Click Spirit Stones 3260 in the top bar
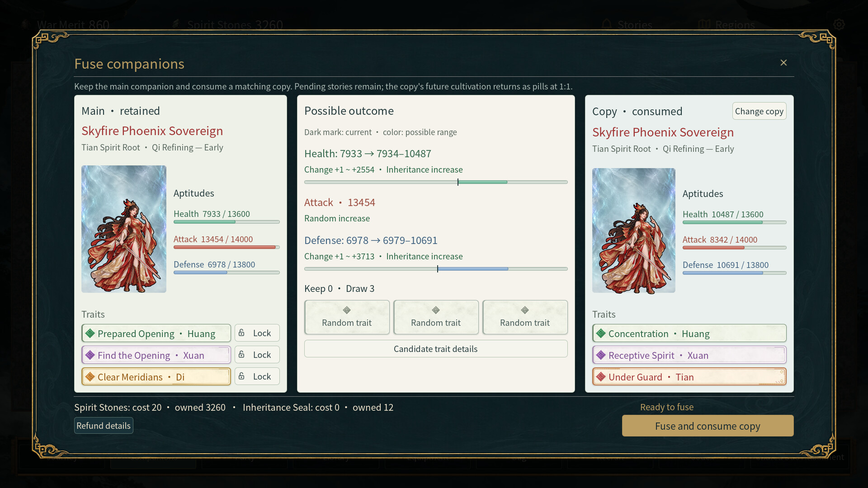This screenshot has height=488, width=868. point(228,25)
